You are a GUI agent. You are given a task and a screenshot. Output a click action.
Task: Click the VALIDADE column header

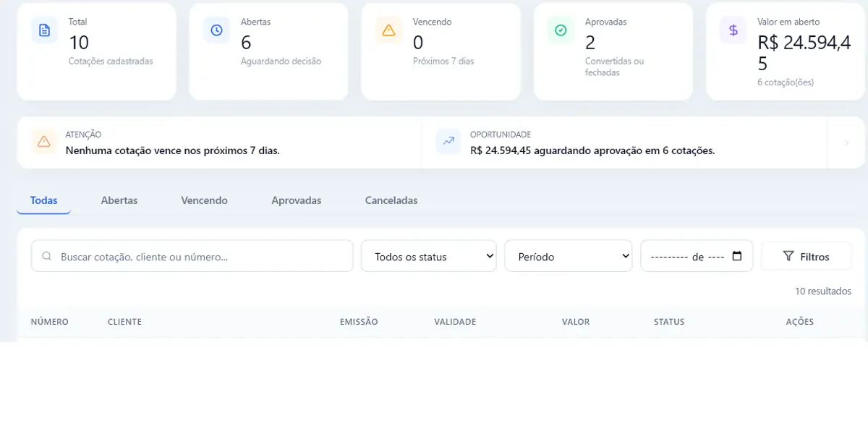coord(455,322)
